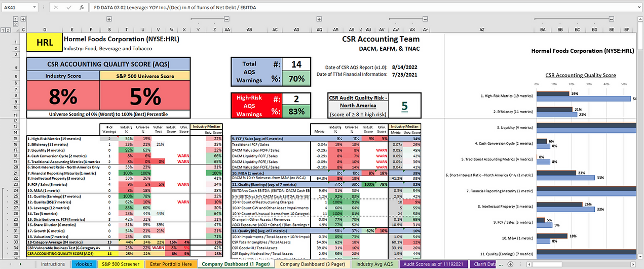The width and height of the screenshot is (644, 269).
Task: Select column header BC
Action: (578, 30)
